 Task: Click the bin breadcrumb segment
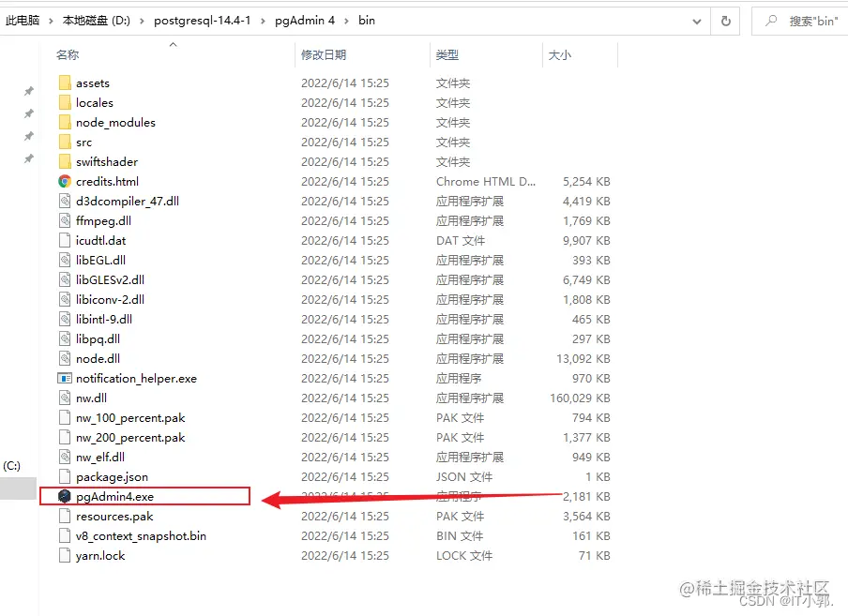tap(367, 21)
